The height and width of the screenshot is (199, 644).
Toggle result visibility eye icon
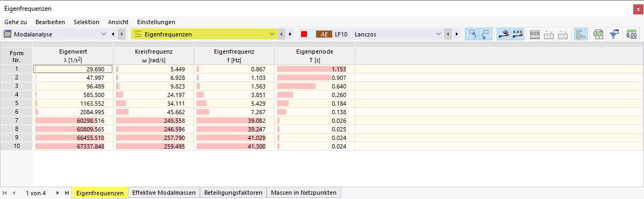coord(503,34)
